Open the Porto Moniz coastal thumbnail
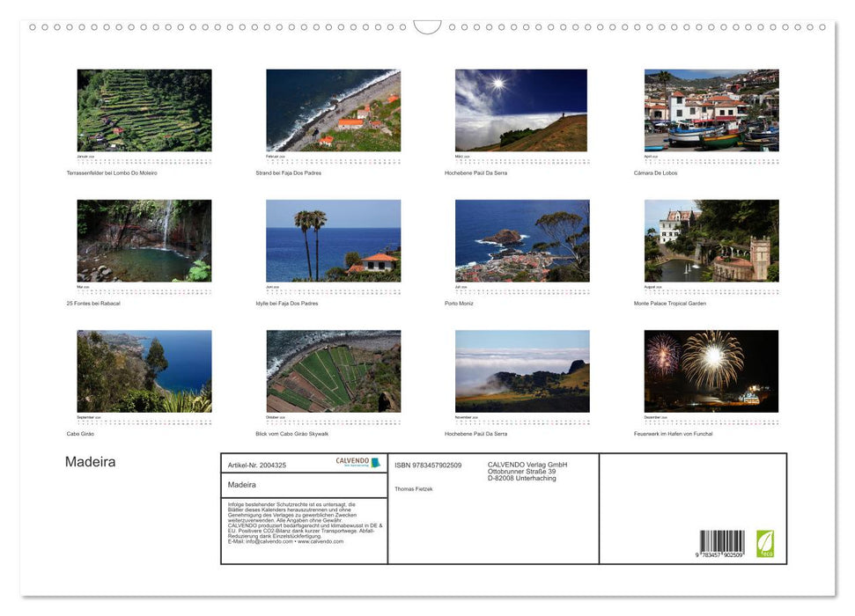Image resolution: width=855 pixels, height=616 pixels. pos(522,239)
